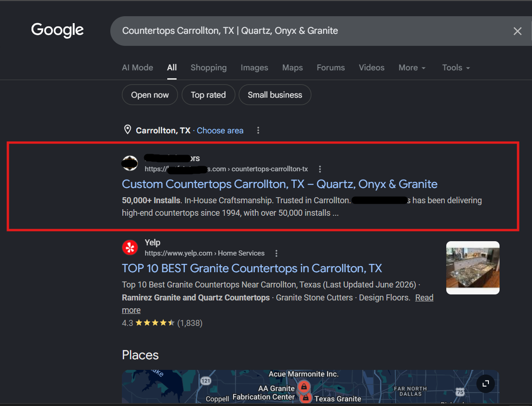Click the Places heading
Image resolution: width=532 pixels, height=406 pixels.
coord(140,355)
